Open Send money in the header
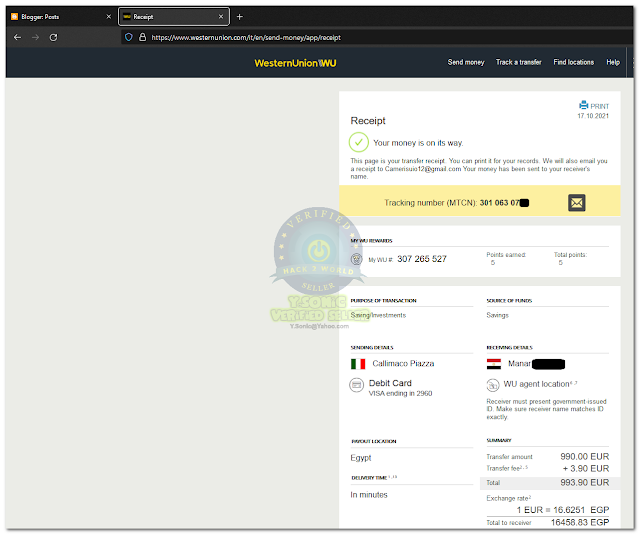Image resolution: width=639 pixels, height=534 pixels. (x=466, y=62)
